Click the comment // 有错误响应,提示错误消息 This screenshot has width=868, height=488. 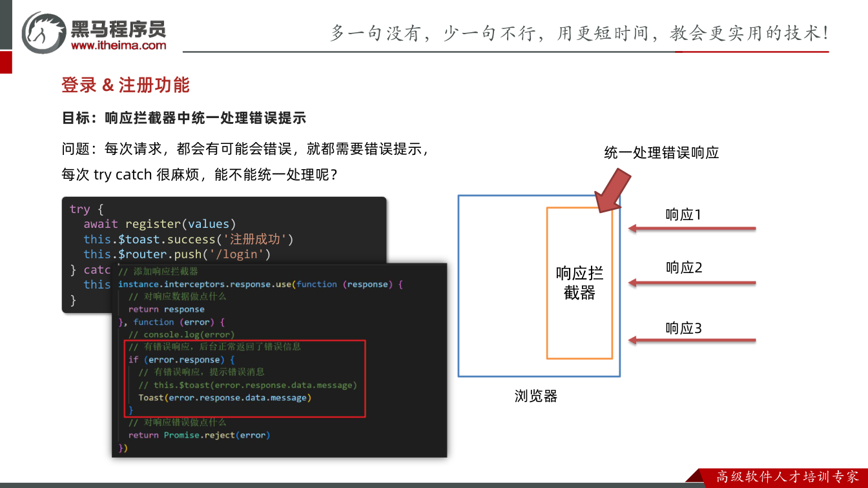pos(201,372)
